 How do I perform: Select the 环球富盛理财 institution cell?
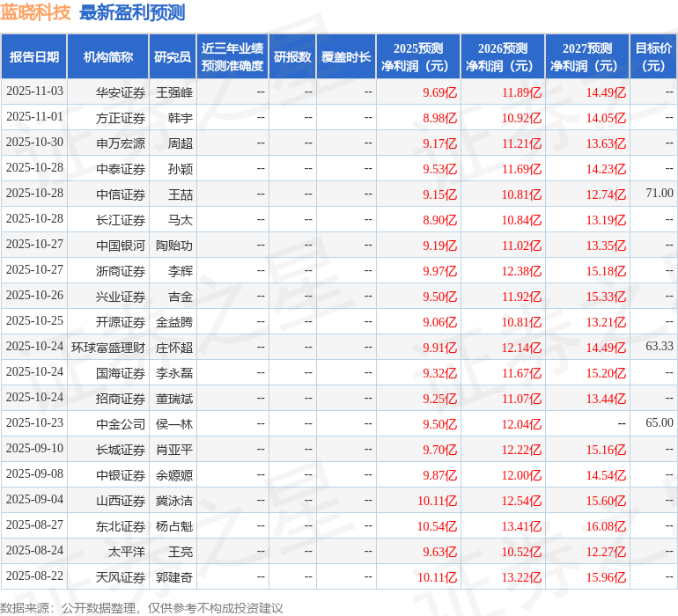108,347
